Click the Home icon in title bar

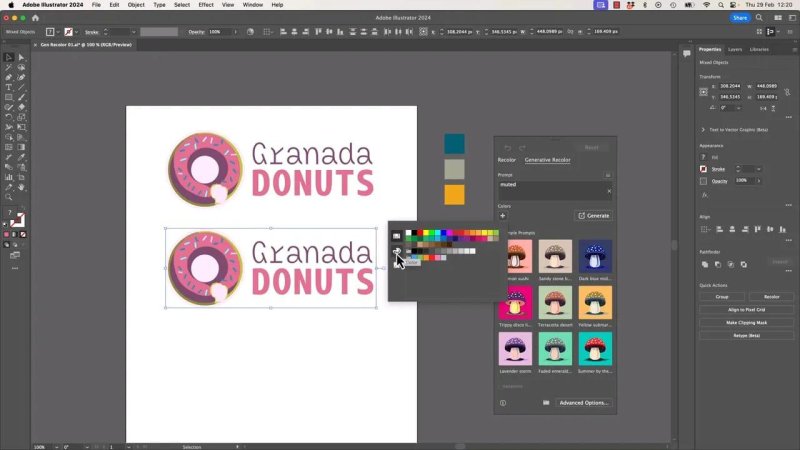point(35,18)
